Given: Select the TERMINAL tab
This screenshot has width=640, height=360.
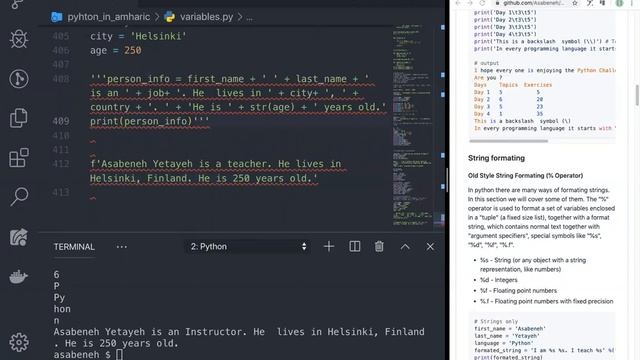Looking at the screenshot, I should [74, 247].
